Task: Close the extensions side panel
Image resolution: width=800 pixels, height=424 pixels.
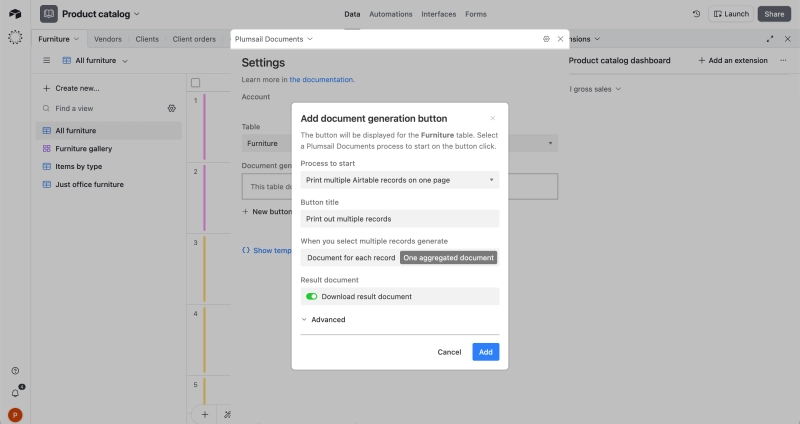Action: 788,39
